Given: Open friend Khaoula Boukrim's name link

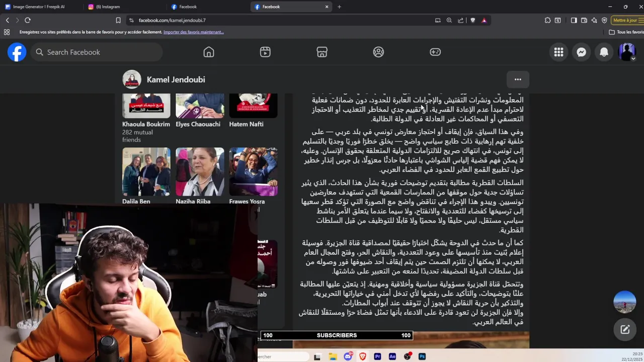Looking at the screenshot, I should 146,124.
